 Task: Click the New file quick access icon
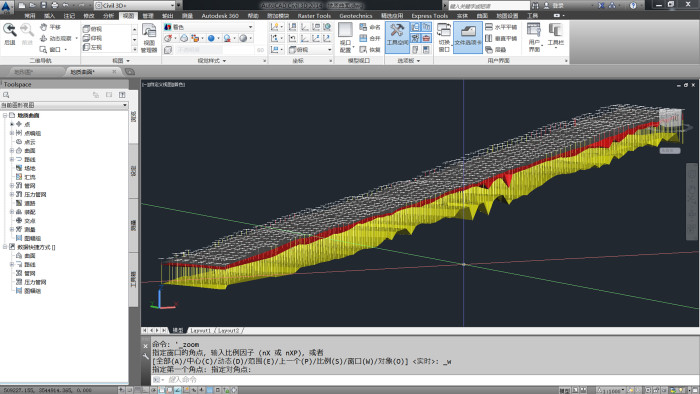pos(21,5)
